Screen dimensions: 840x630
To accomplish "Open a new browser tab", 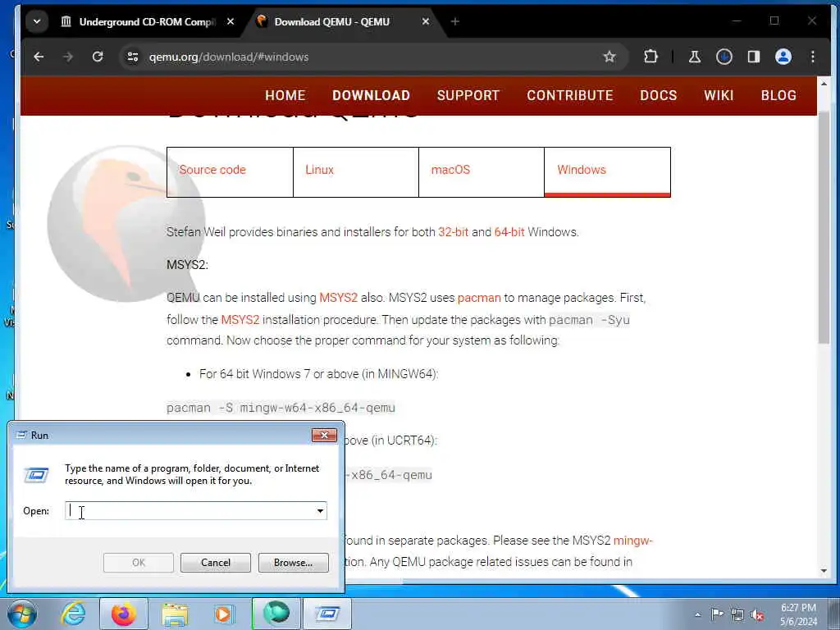I will (454, 22).
